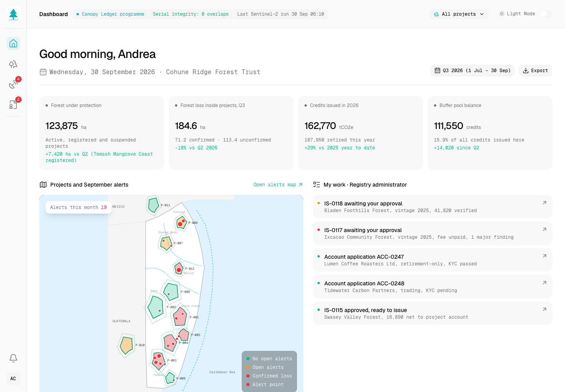Open the Canopy Ledger tree logo
The height and width of the screenshot is (392, 565).
(x=13, y=14)
